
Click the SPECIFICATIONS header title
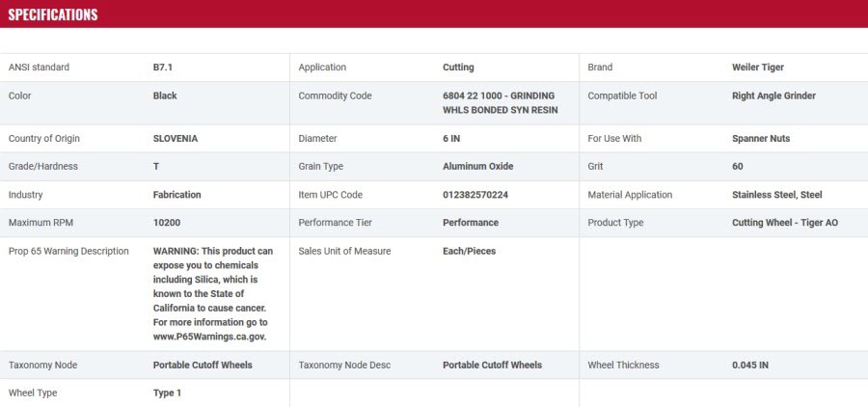coord(53,14)
